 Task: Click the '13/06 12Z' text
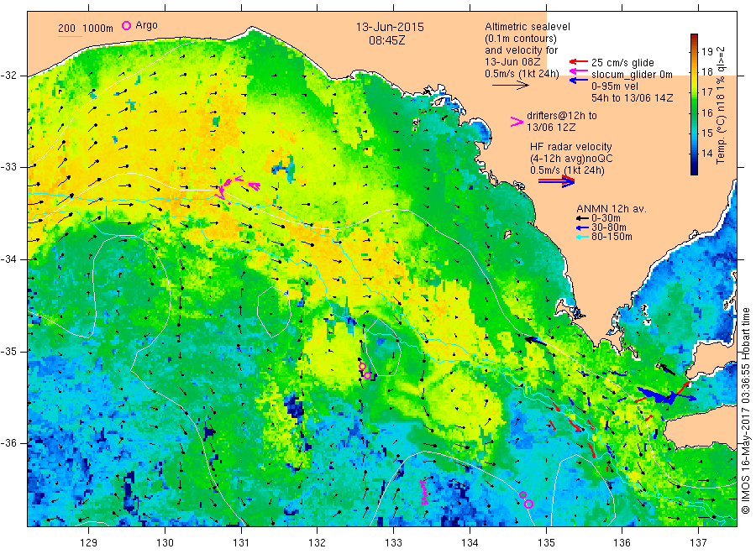pyautogui.click(x=551, y=128)
